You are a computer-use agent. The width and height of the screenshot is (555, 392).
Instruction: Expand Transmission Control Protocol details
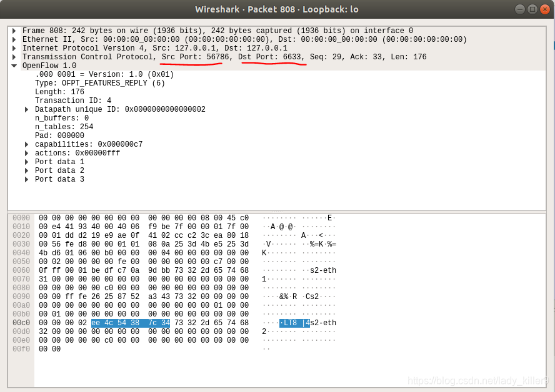(x=14, y=57)
